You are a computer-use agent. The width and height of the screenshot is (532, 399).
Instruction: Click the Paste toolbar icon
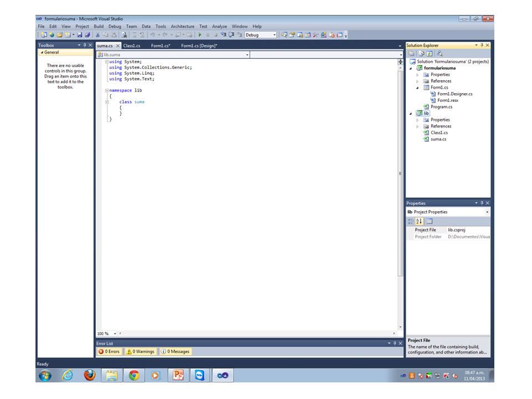coord(114,35)
